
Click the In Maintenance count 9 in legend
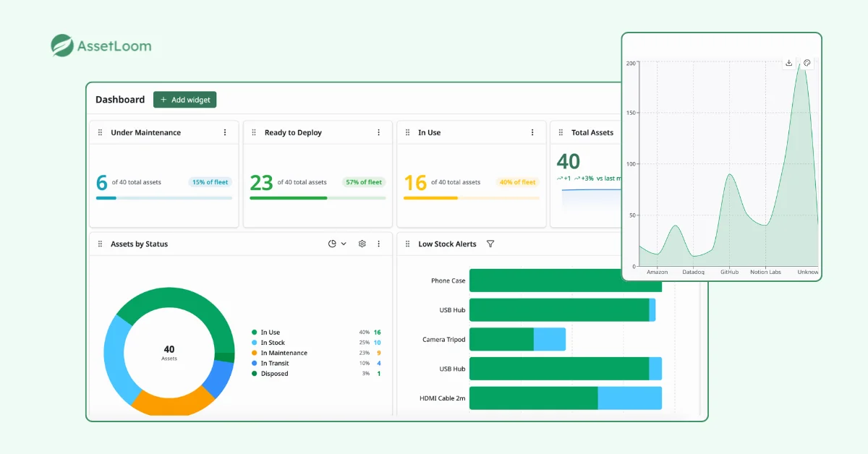point(378,353)
